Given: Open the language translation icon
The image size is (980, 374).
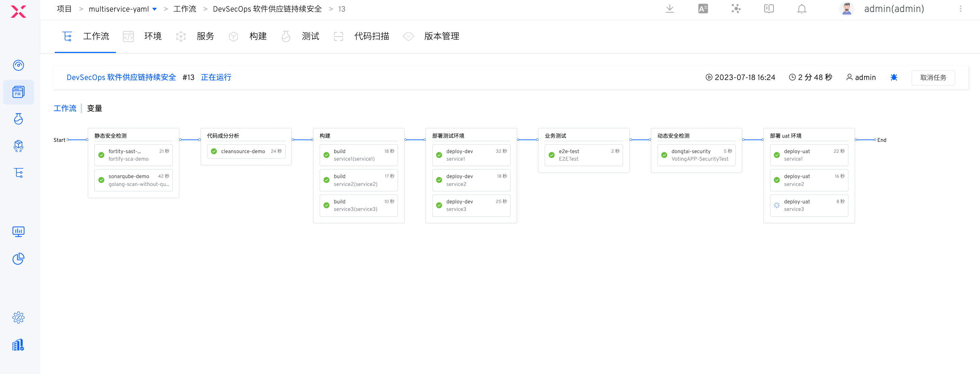Looking at the screenshot, I should pyautogui.click(x=703, y=9).
